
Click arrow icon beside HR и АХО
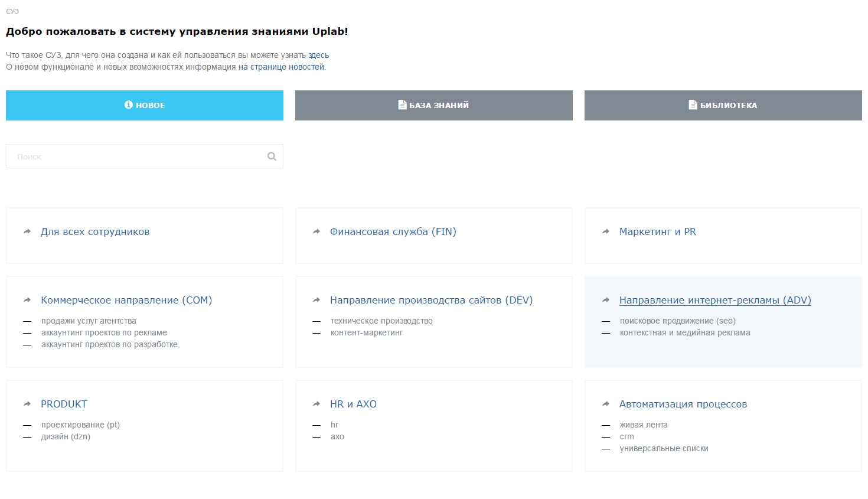tap(316, 404)
